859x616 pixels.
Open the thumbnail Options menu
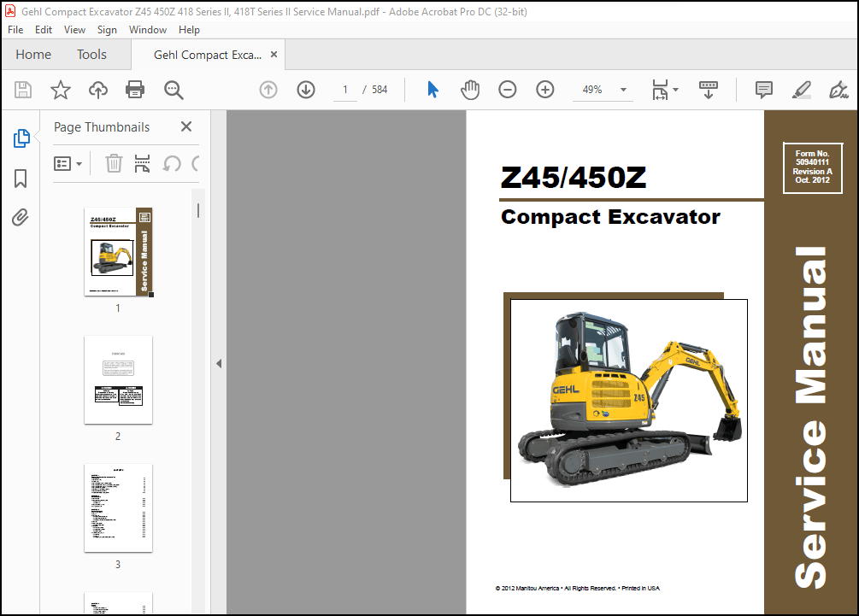coord(68,163)
